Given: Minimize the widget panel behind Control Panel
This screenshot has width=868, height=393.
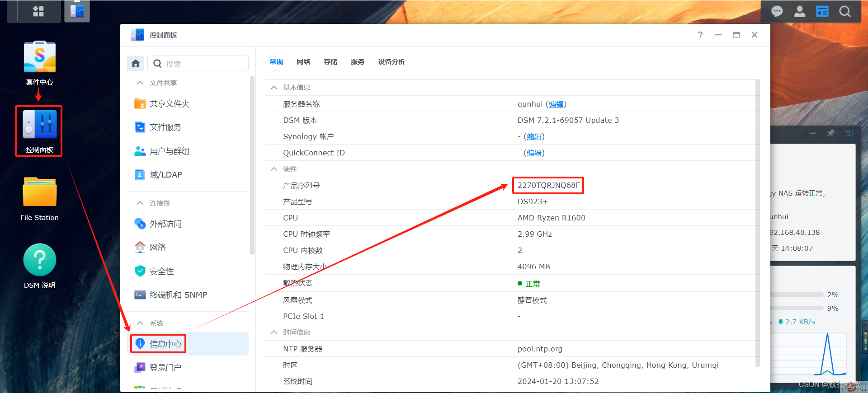Looking at the screenshot, I should (x=813, y=133).
